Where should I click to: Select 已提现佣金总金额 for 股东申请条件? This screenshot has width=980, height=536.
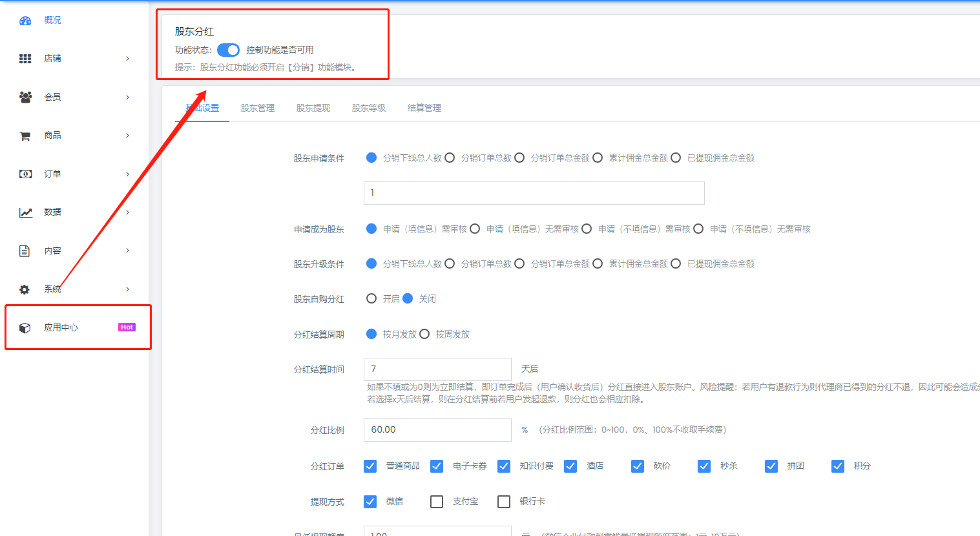(x=676, y=158)
